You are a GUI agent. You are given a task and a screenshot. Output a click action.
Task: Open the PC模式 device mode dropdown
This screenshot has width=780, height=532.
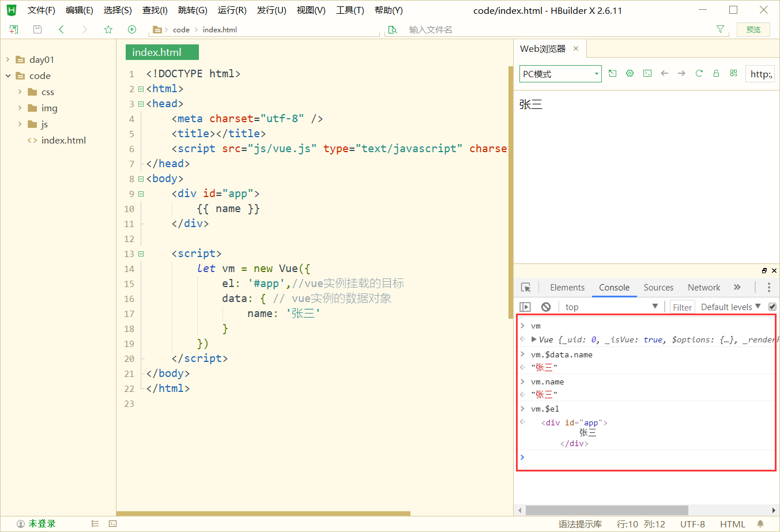(560, 74)
